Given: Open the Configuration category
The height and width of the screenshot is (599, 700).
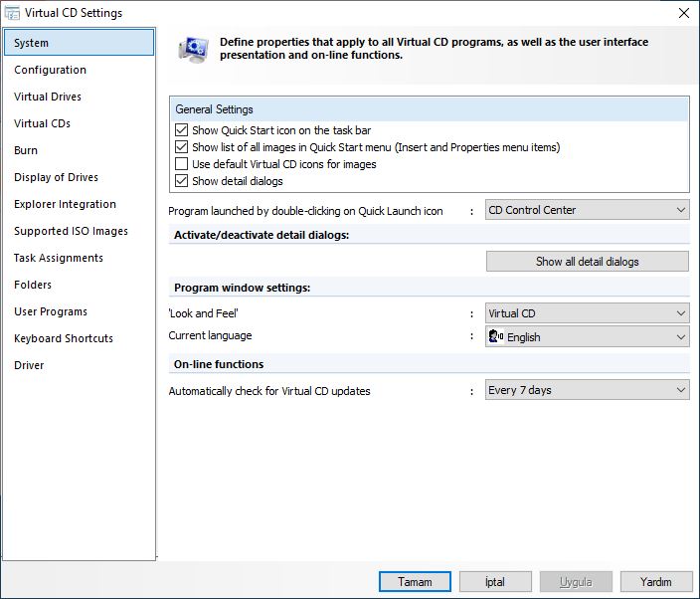Looking at the screenshot, I should coord(80,70).
